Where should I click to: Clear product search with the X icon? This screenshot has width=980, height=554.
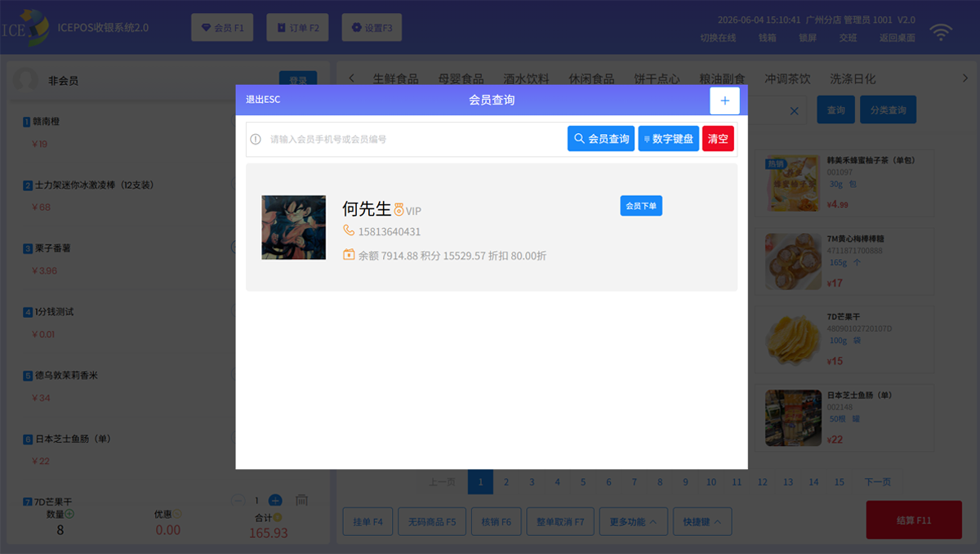tap(795, 110)
